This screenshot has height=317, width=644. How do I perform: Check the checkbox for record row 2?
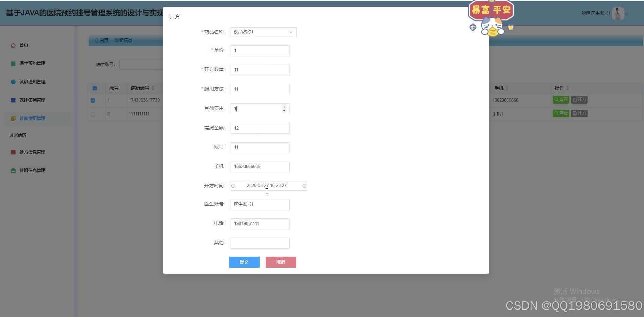93,114
